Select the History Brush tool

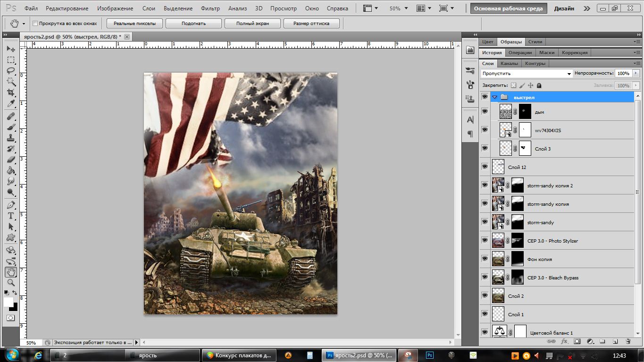tap(11, 149)
